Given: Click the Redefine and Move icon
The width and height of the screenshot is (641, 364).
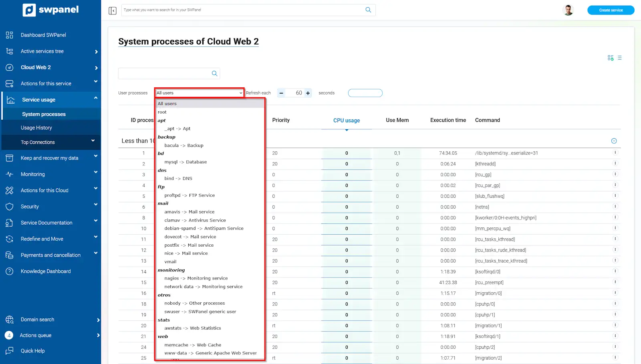Looking at the screenshot, I should tap(10, 239).
